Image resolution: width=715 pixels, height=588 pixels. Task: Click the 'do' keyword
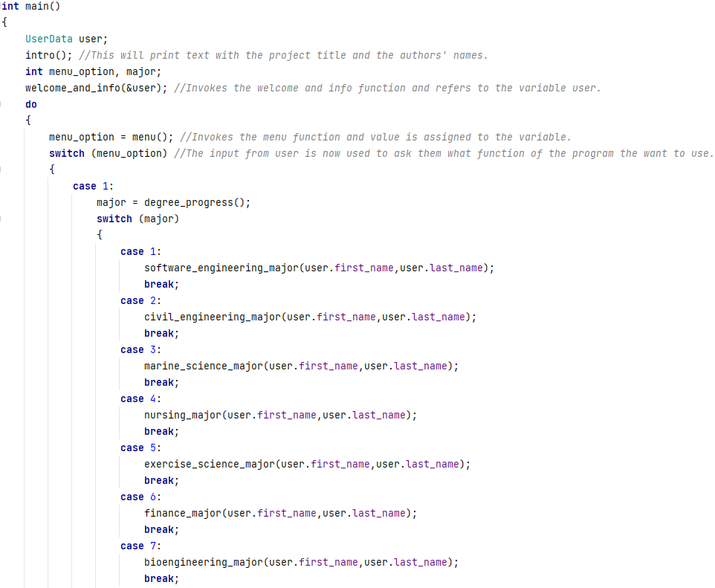(x=31, y=105)
